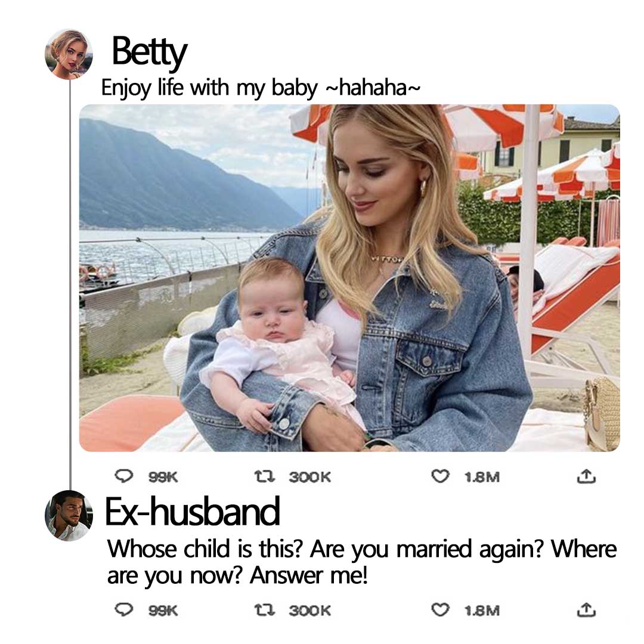644x644 pixels.
Task: Retweet Betty's post via the arrows icon
Action: (x=264, y=476)
